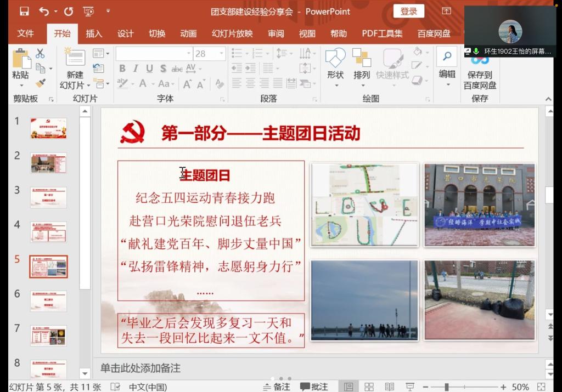The height and width of the screenshot is (392, 562).
Task: Toggle Normal view in status bar
Action: (x=349, y=387)
